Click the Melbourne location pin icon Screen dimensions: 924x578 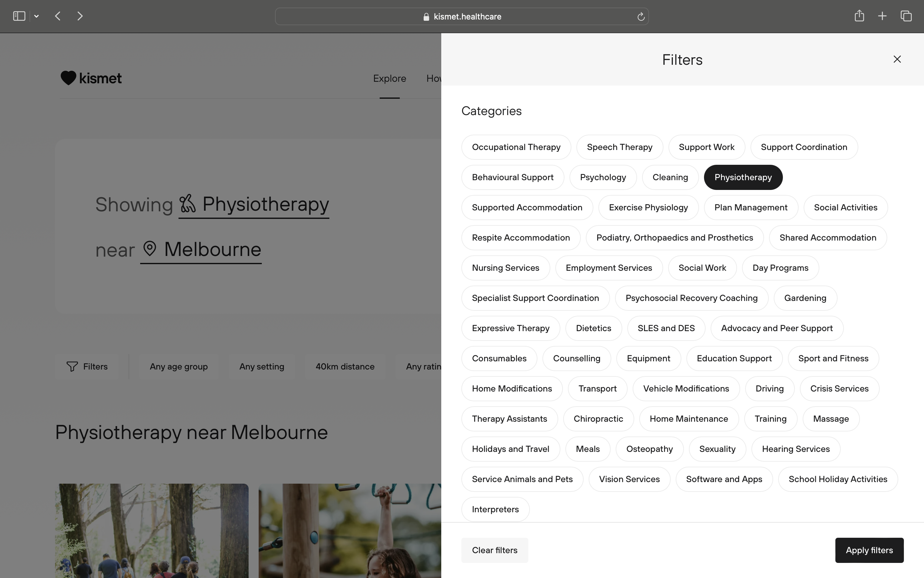pos(150,249)
